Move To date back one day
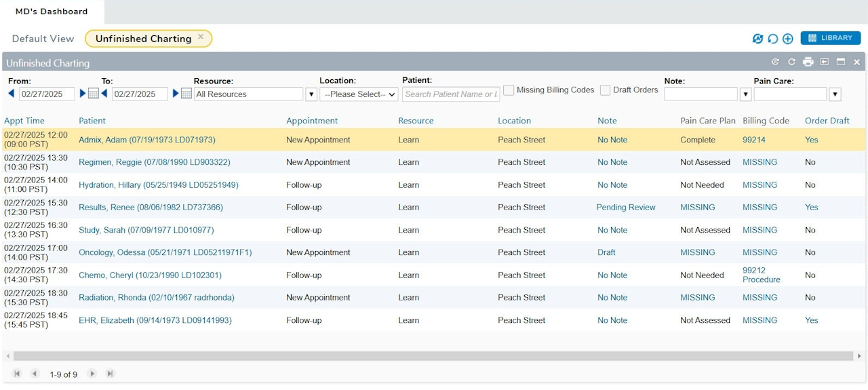Viewport: 868px width, 390px height. pyautogui.click(x=104, y=94)
